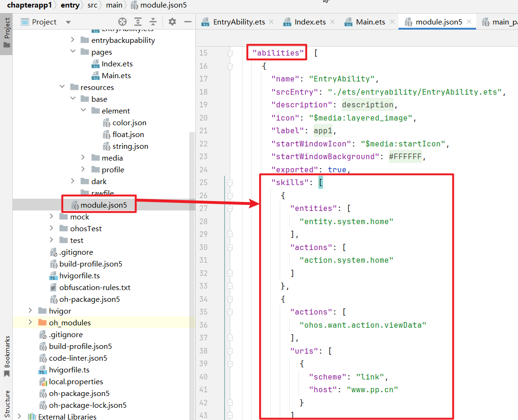Fold the abilities array at line 15
This screenshot has width=518, height=420.
(x=230, y=53)
